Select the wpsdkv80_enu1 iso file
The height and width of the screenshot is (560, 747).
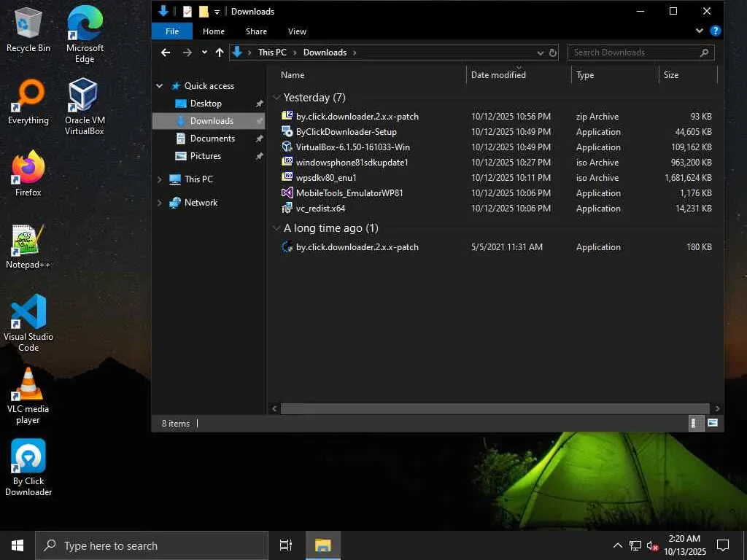(495, 178)
